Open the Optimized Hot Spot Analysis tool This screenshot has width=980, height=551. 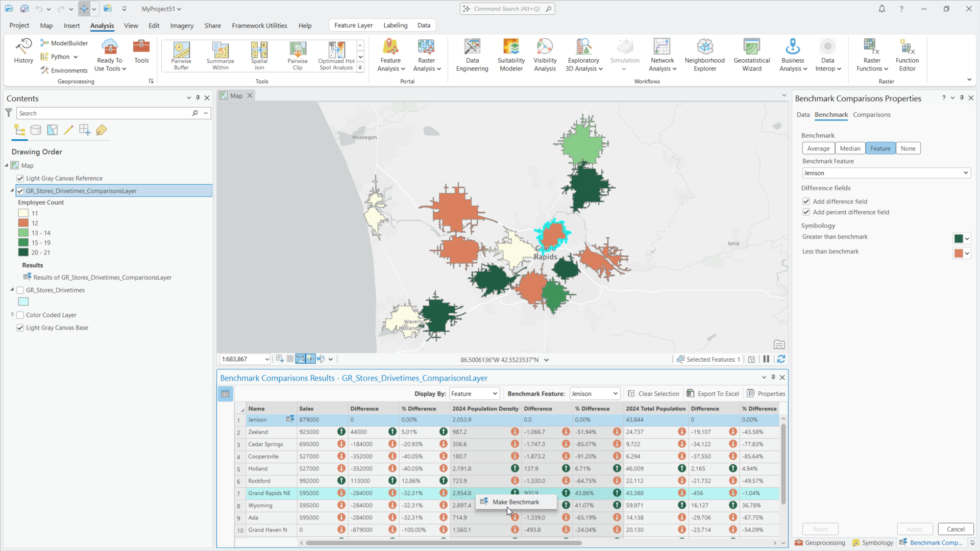336,54
